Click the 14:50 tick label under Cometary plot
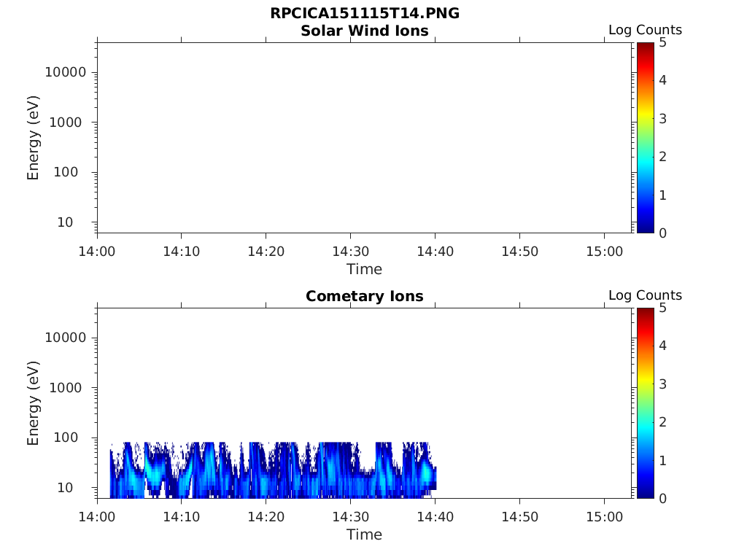The image size is (747, 560). 519,517
